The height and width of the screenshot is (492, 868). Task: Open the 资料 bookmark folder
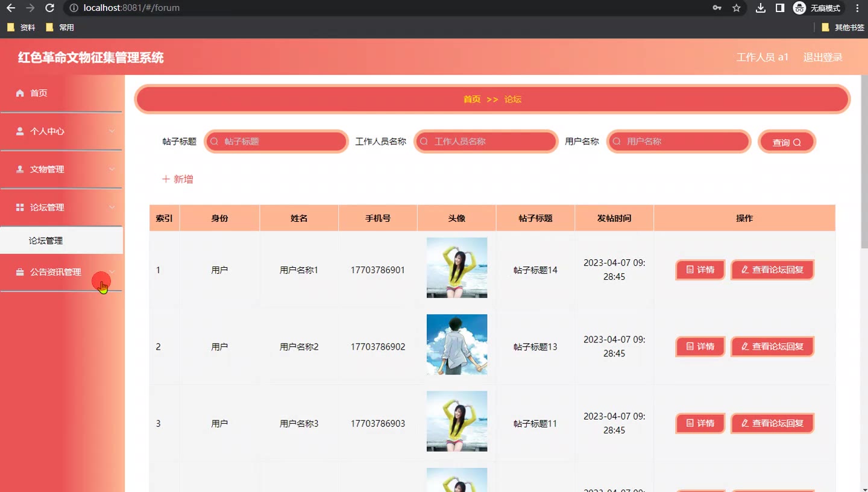[21, 27]
